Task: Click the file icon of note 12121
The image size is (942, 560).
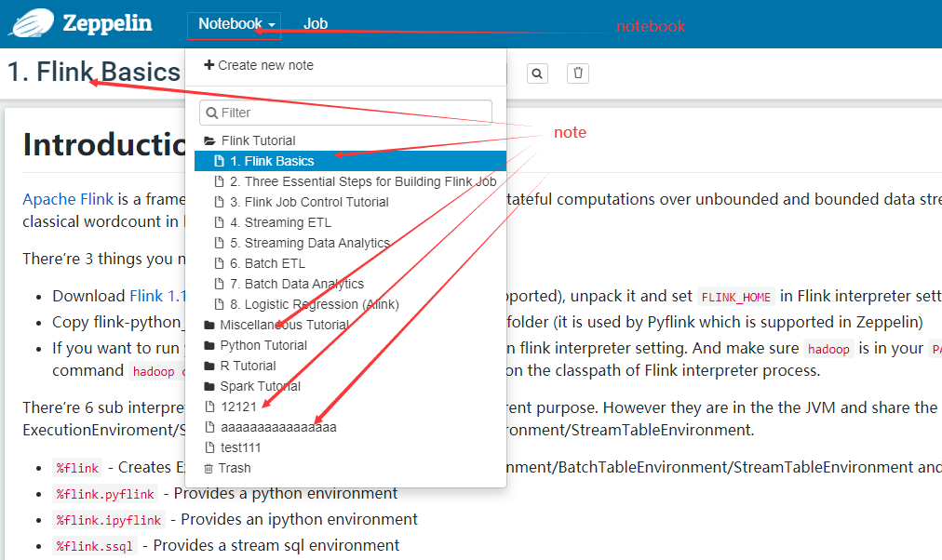Action: 209,407
